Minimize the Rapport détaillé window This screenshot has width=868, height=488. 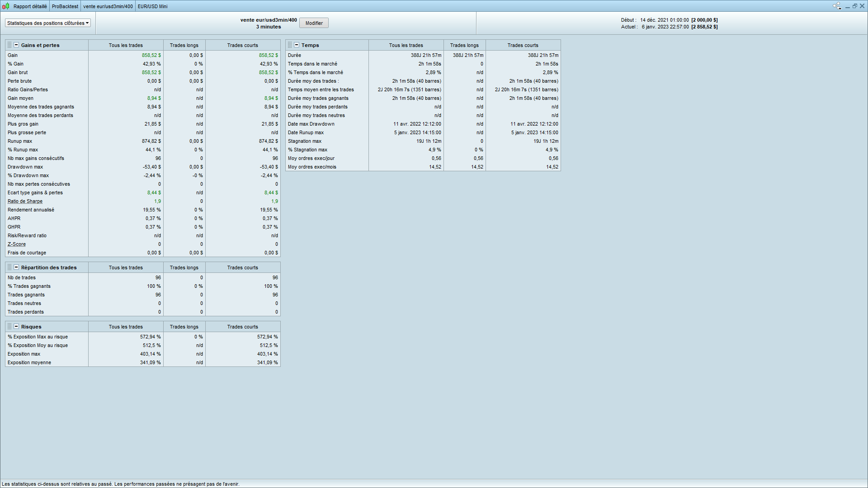(848, 6)
